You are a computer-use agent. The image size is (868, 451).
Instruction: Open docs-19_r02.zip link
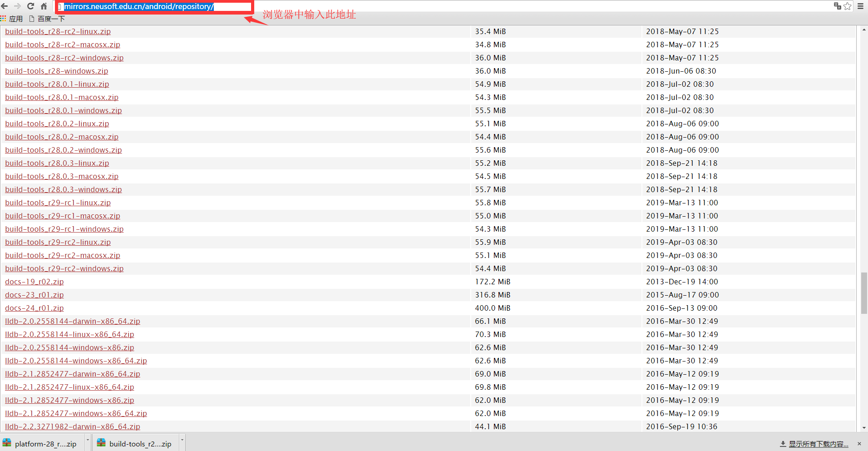tap(34, 282)
